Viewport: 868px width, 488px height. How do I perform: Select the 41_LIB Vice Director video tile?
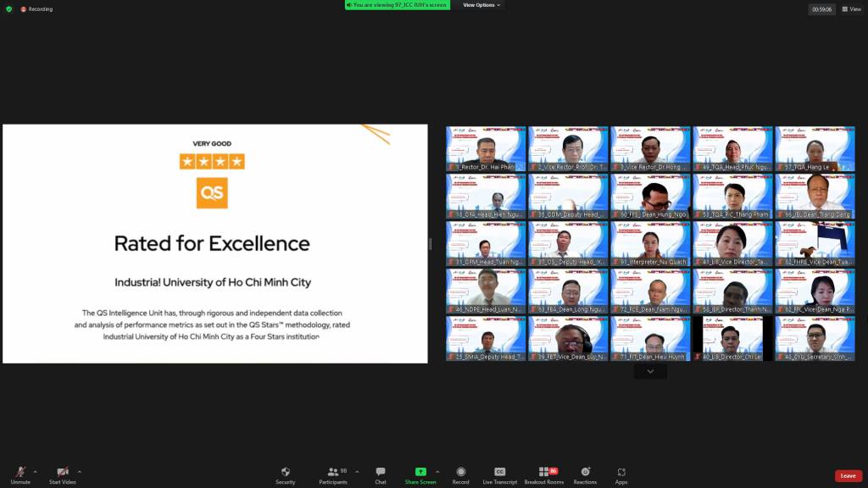732,244
